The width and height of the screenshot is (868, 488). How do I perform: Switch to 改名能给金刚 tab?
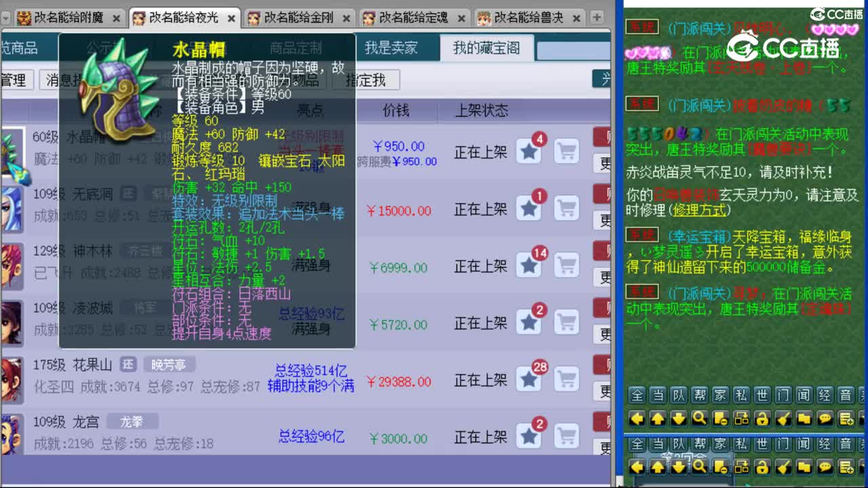tap(298, 18)
